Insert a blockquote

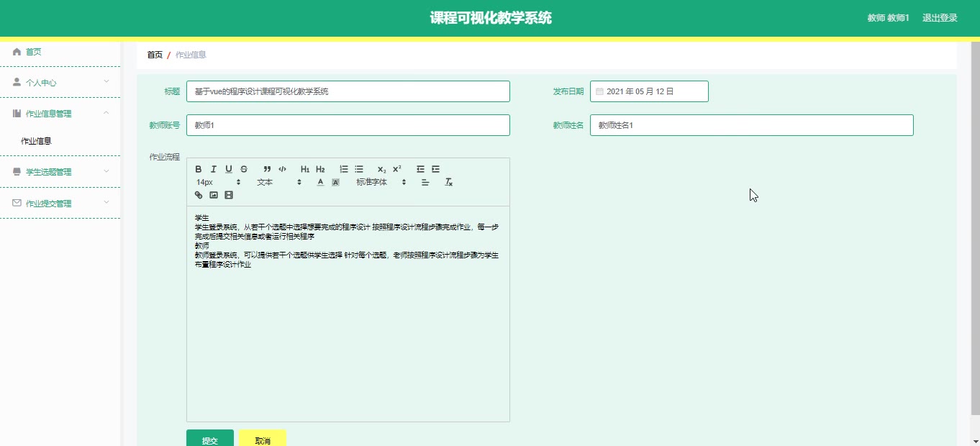pos(266,169)
